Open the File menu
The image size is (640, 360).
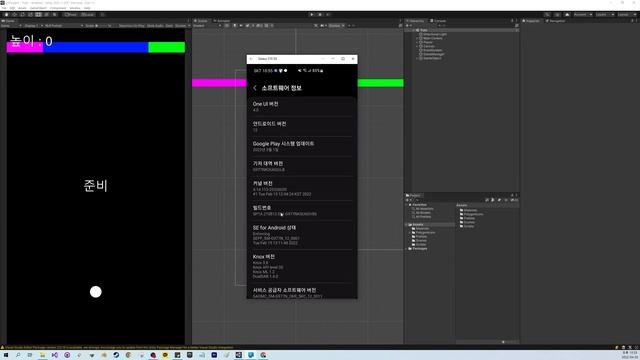pos(4,8)
